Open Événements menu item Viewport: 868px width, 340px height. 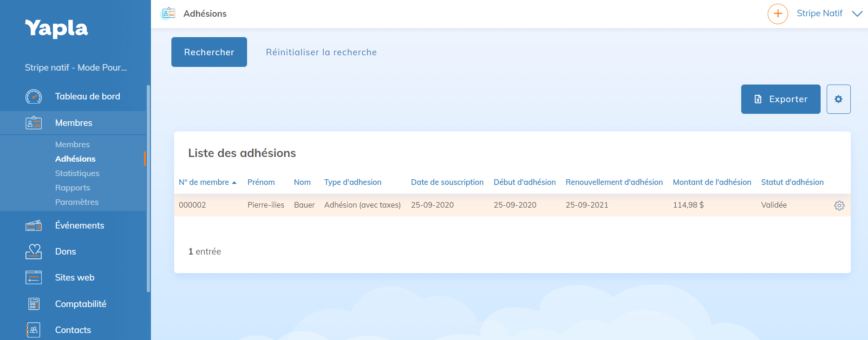[79, 226]
